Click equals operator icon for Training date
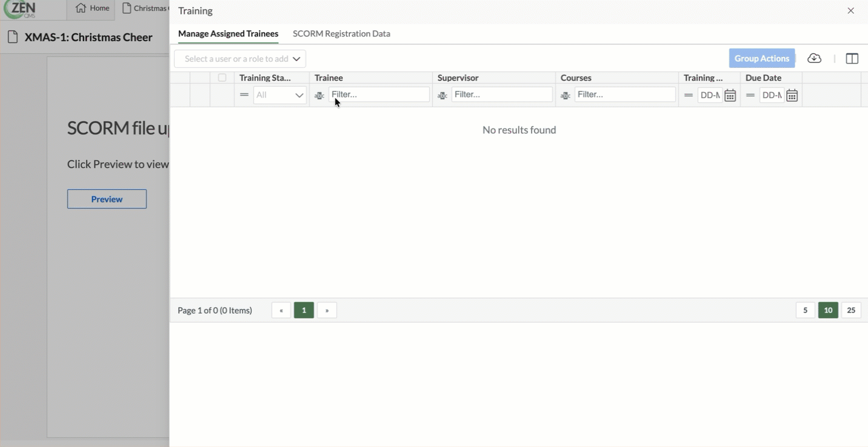Screen dimensions: 868x447 click(689, 95)
